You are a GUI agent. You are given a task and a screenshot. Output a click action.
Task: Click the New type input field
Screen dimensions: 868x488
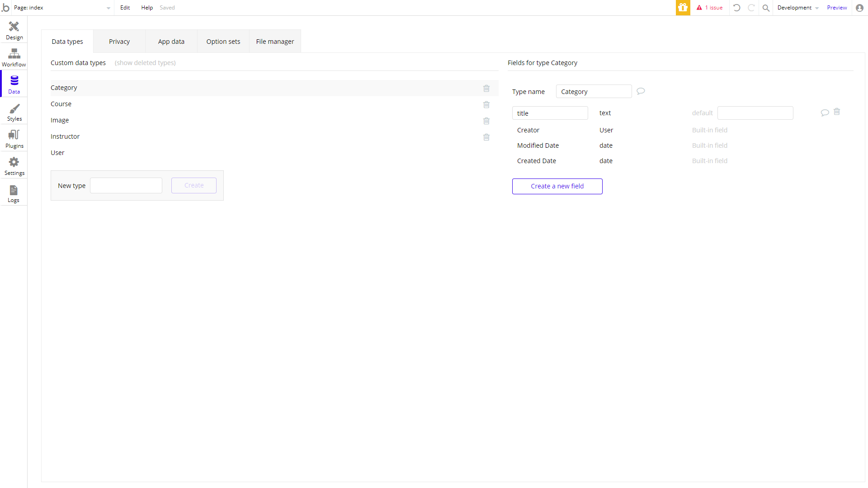pyautogui.click(x=126, y=186)
